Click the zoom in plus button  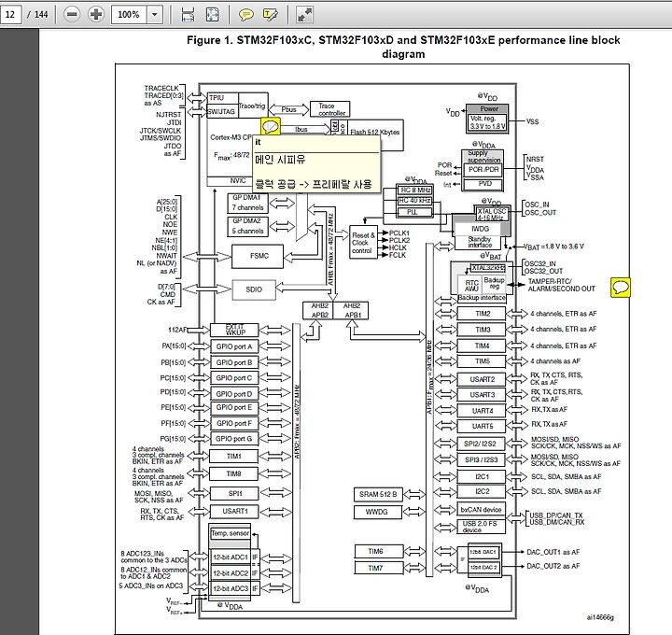96,15
